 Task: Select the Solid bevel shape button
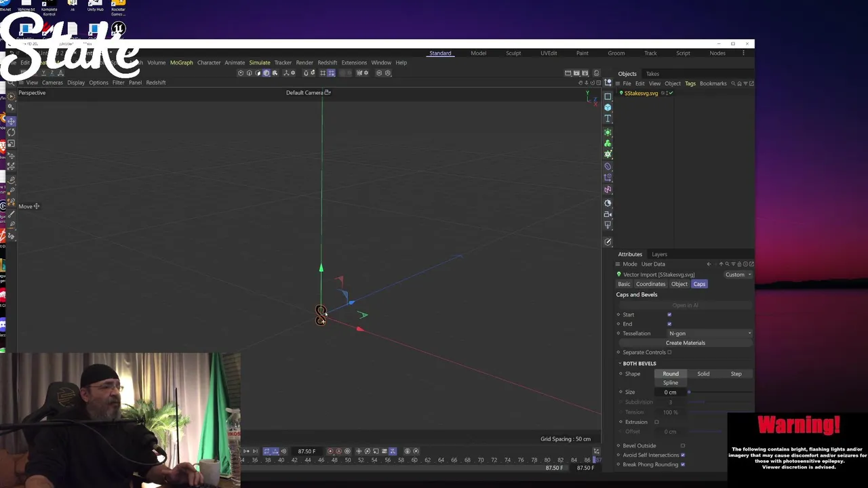coord(703,374)
